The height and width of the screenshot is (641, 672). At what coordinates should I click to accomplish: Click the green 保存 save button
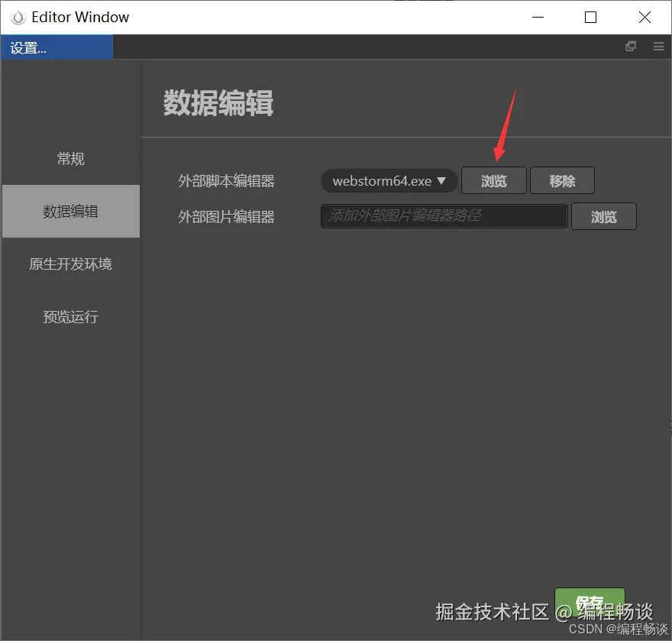(590, 602)
